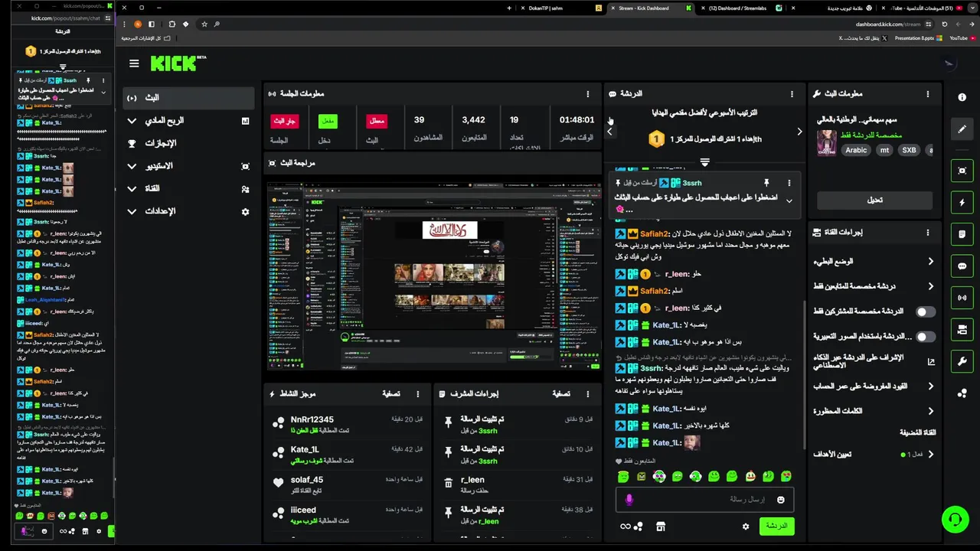
Task: Open options menu of إجراءات المشرف panel
Action: coord(588,394)
